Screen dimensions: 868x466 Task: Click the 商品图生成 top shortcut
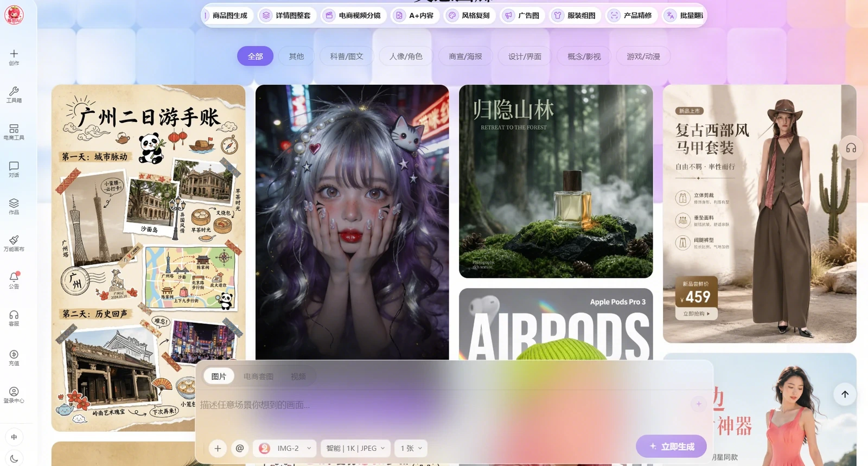[228, 16]
